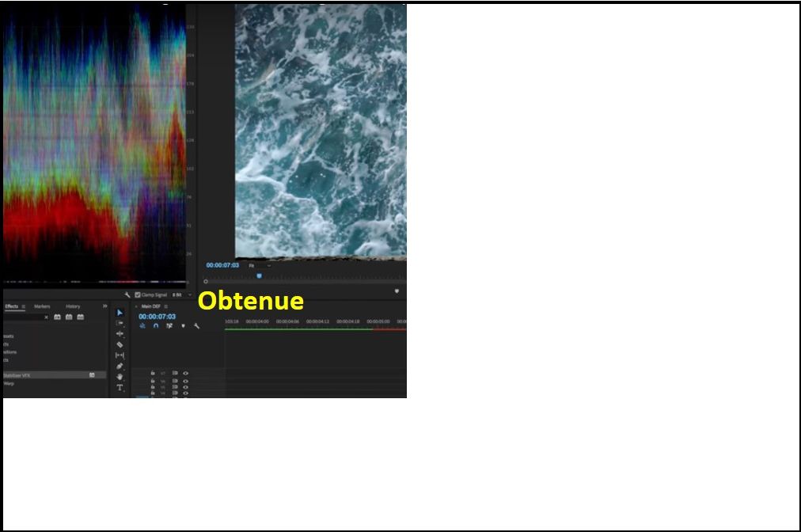Click into the Effects search field
Image resolution: width=801 pixels, height=532 pixels.
click(23, 317)
